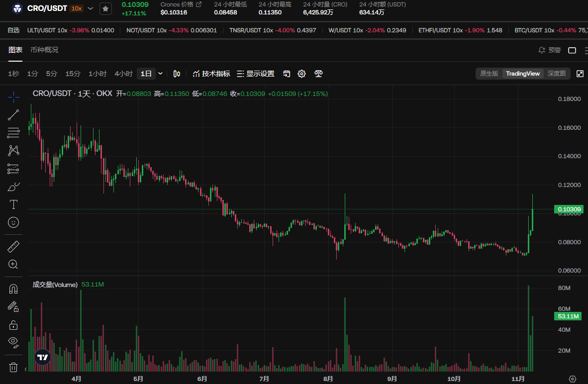Select the 1分 timeframe

[x=33, y=74]
